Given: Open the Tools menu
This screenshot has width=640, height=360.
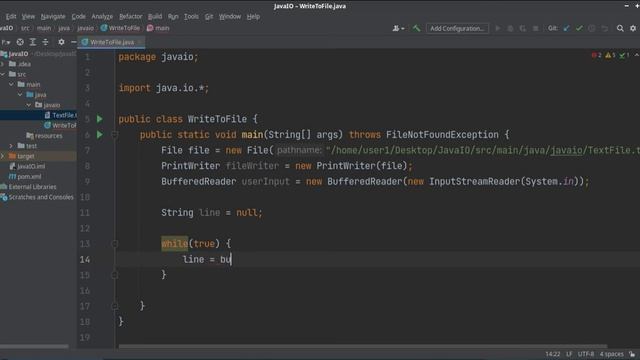Looking at the screenshot, I should (x=191, y=16).
